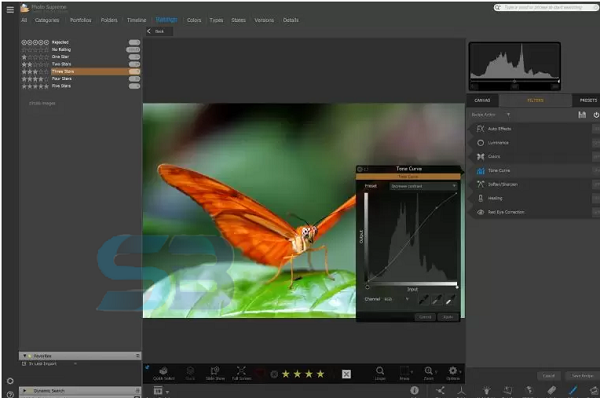Click the Photo Supreme app logo

(25, 8)
